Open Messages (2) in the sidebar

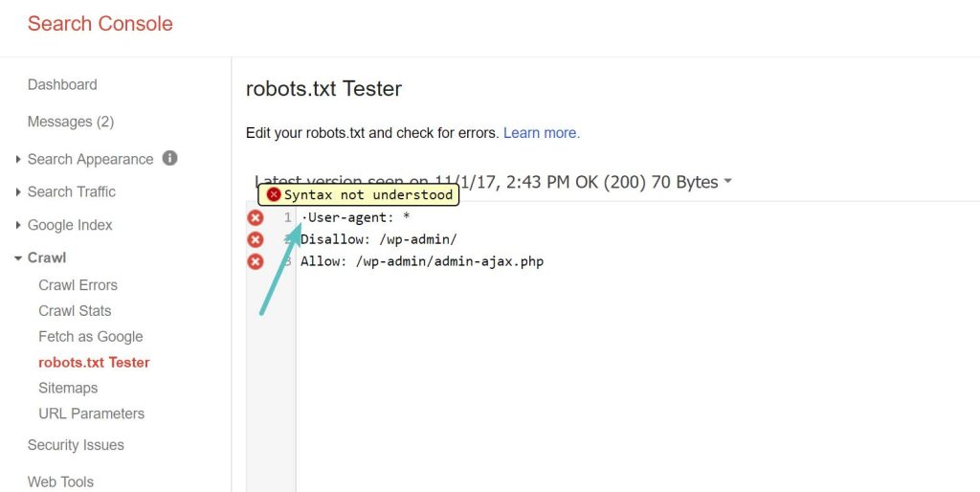(71, 122)
